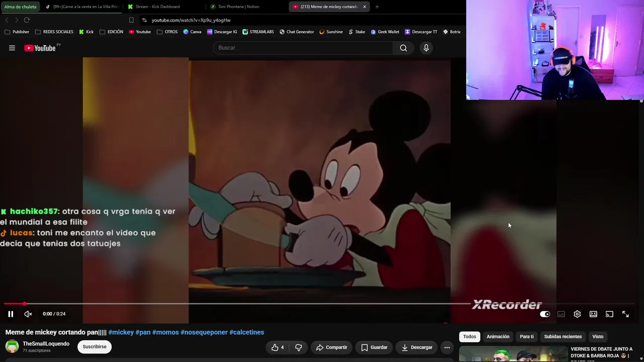Image resolution: width=644 pixels, height=362 pixels.
Task: Go back in browser history
Action: [7, 20]
